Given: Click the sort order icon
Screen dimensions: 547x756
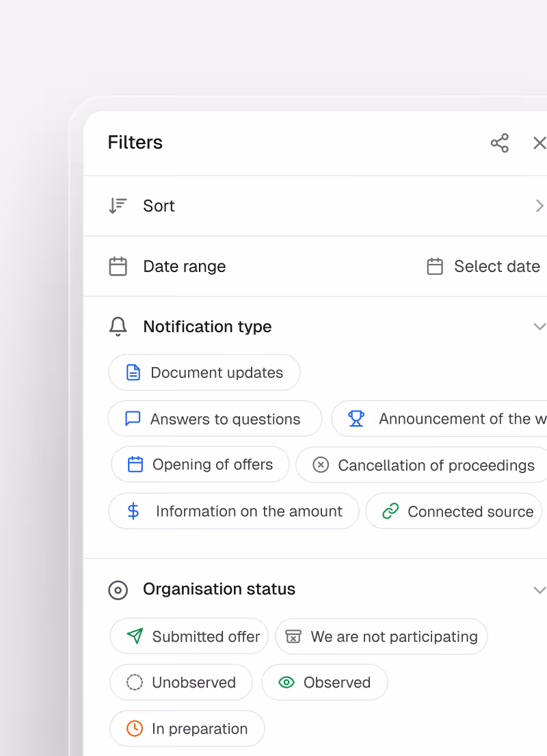Looking at the screenshot, I should pos(118,206).
